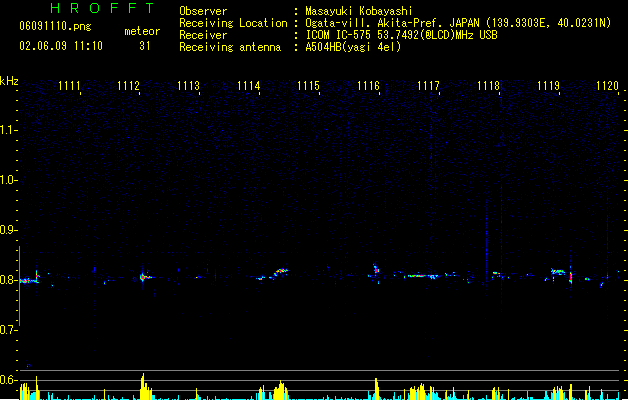The width and height of the screenshot is (629, 400).
Task: Click observer name Masayuki Kobayashi
Action: pyautogui.click(x=359, y=11)
